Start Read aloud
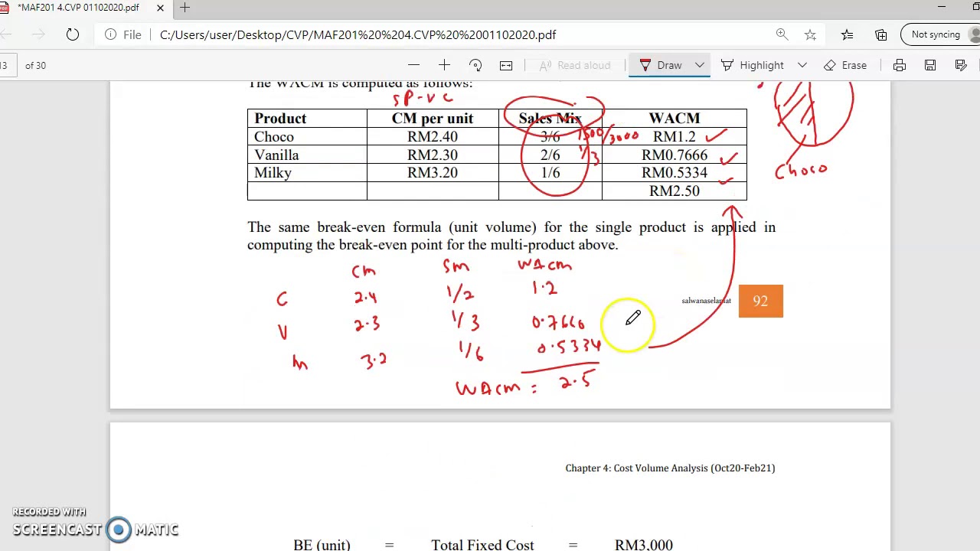The width and height of the screenshot is (980, 551). point(574,65)
